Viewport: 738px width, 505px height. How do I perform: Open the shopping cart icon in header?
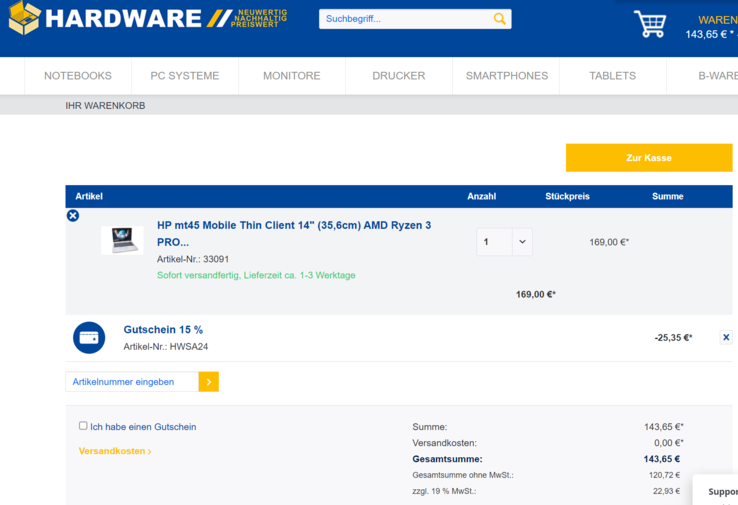650,24
